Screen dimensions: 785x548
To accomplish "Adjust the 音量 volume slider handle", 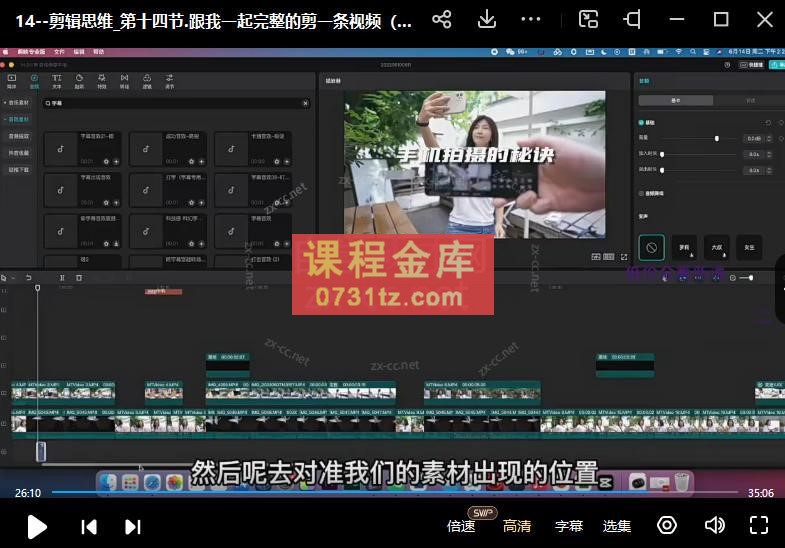I will point(717,138).
